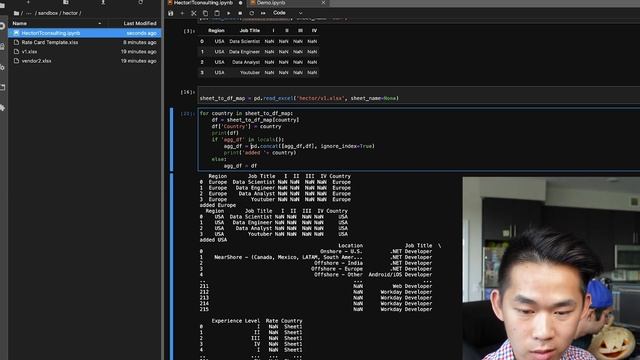
Task: Open the tabs list sidebar icon
Action: [x=2, y=87]
